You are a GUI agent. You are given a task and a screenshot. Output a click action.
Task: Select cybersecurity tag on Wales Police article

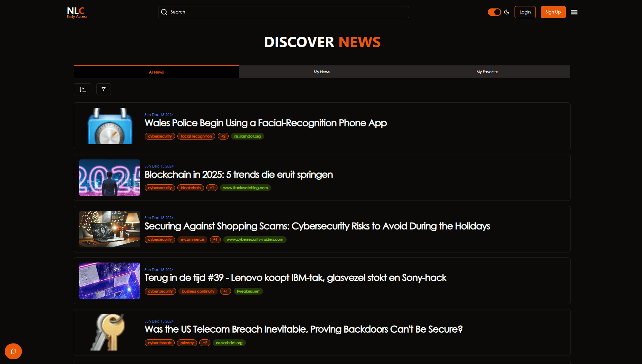[x=160, y=136]
